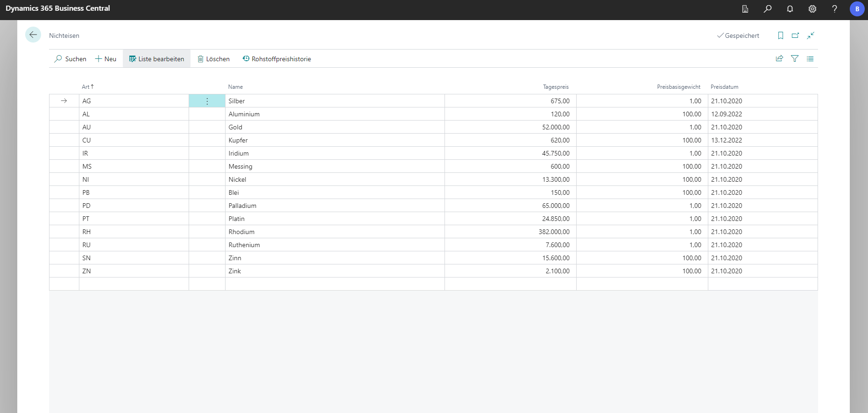868x413 pixels.
Task: Open the user account avatar B
Action: pos(857,9)
